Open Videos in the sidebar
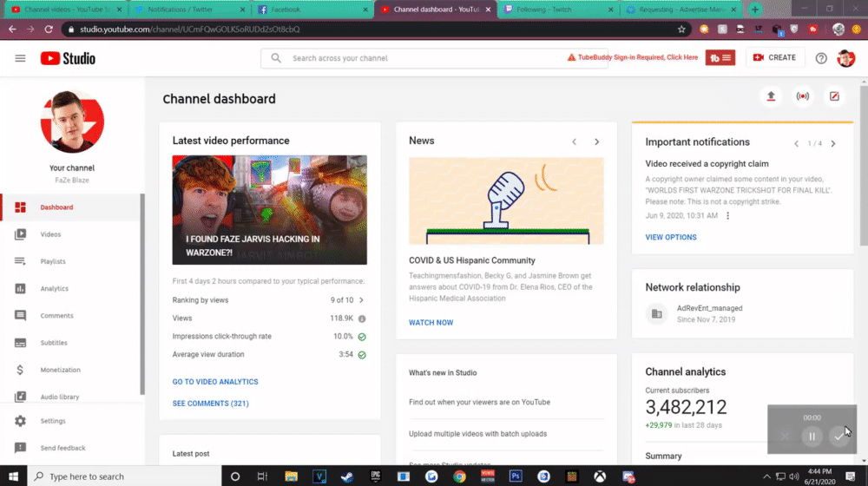This screenshot has height=486, width=868. (70, 234)
